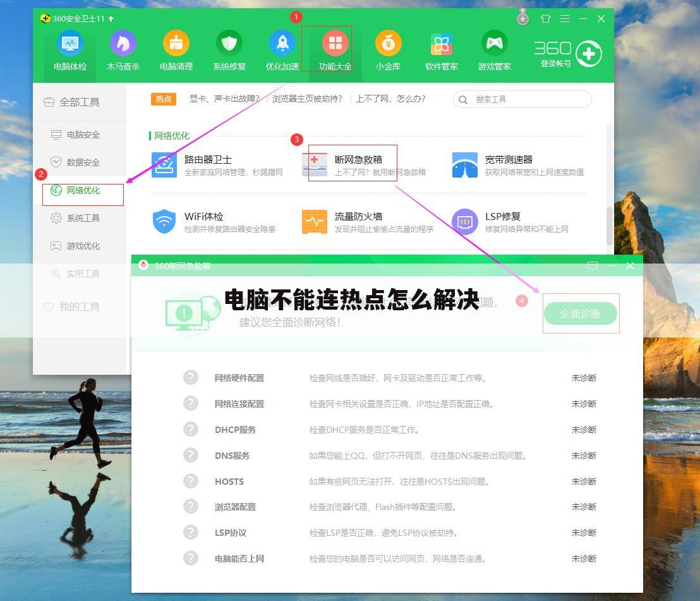
Task: Click the 网络连接配置 row label
Action: [239, 404]
